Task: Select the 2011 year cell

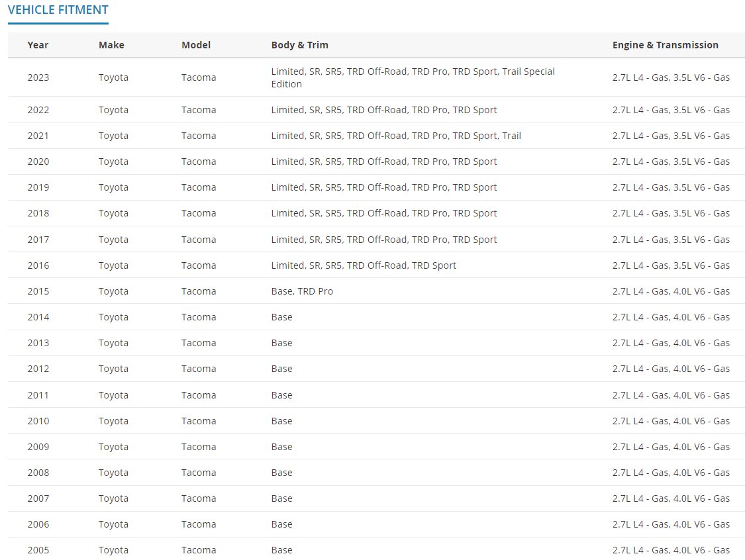Action: coord(38,395)
